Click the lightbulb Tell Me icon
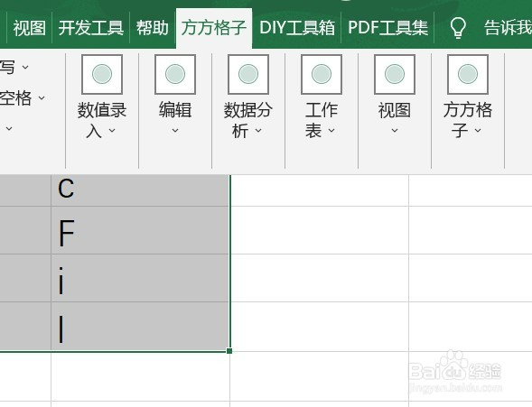532x407 pixels. pos(458,27)
